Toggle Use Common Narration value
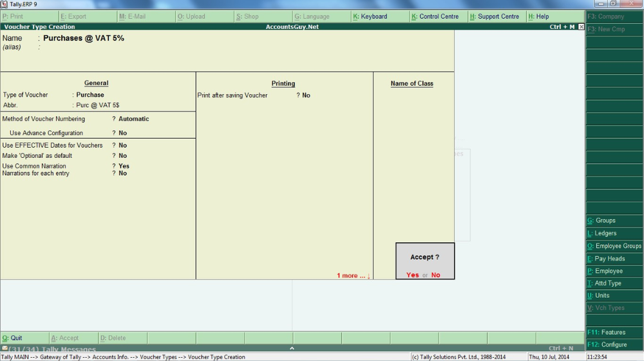Screen dimensions: 644x361 124,166
